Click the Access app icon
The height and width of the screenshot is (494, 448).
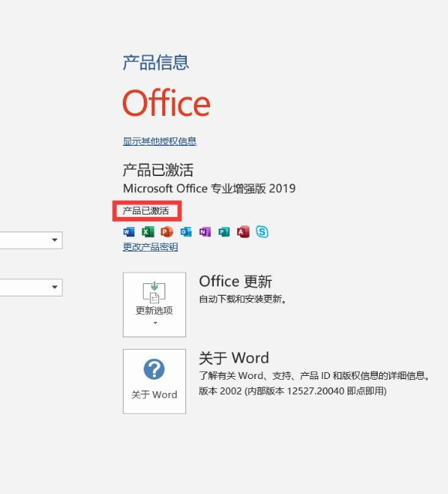coord(243,232)
